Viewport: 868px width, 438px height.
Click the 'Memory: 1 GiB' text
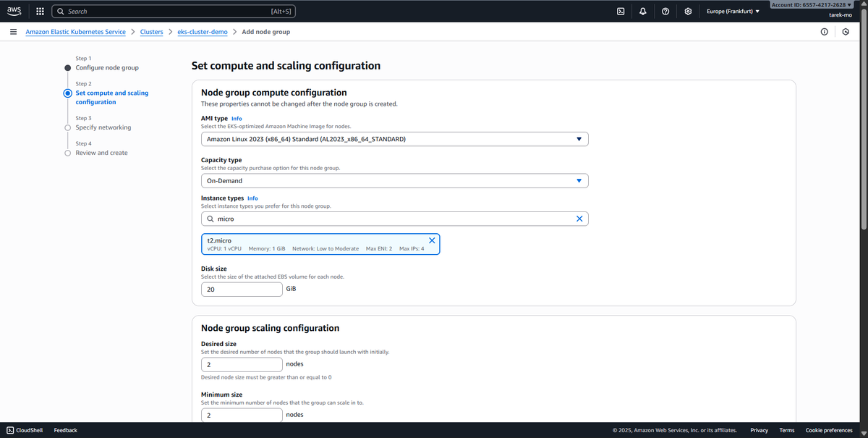click(267, 248)
